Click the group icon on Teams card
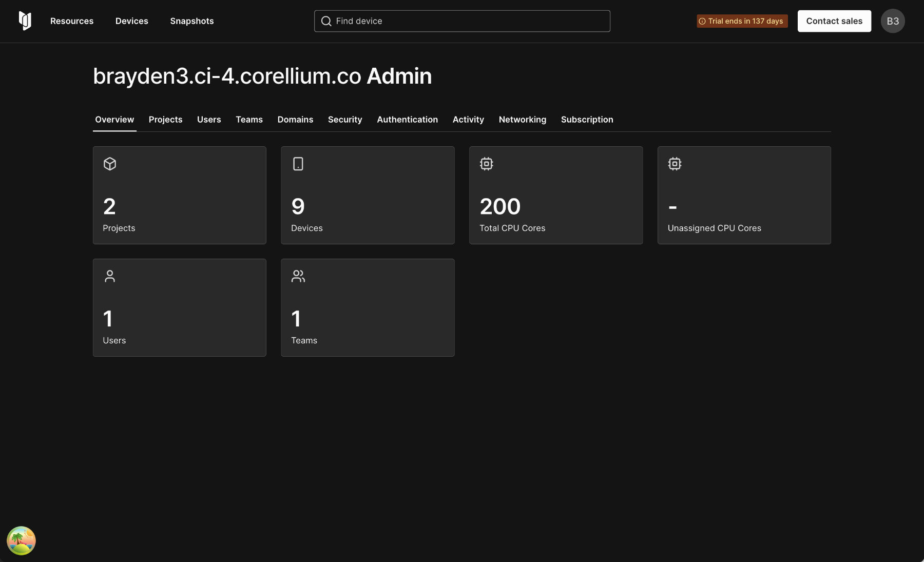Viewport: 924px width, 562px height. click(298, 276)
